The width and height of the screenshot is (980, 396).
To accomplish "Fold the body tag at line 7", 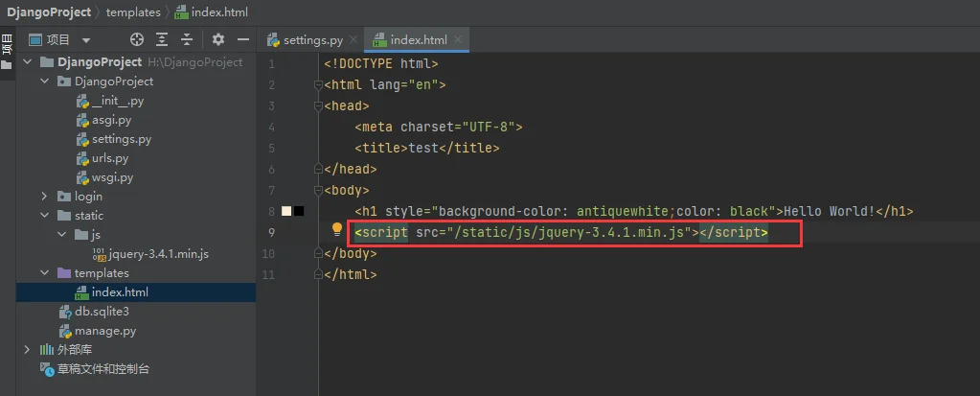I will (319, 190).
